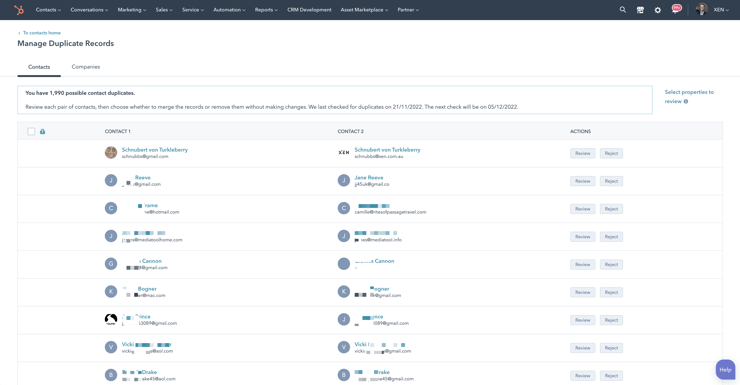Open Schnubert von Turkleberry Contact 2 link
The width and height of the screenshot is (740, 385).
387,150
